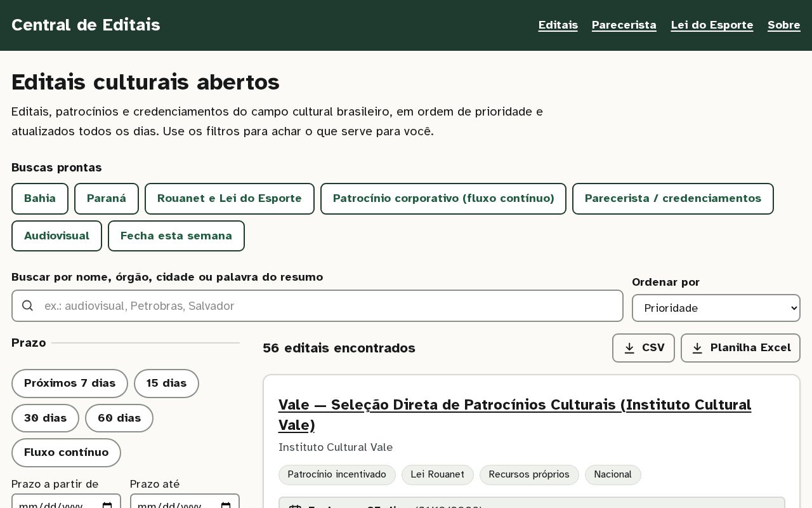
Task: Click the 56 editais encontrados count
Action: [x=339, y=348]
